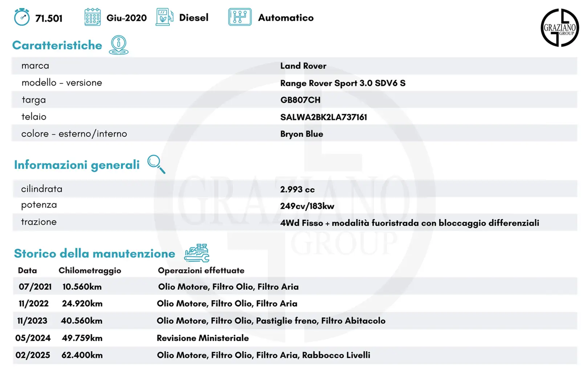Select the Range Rover Sport model text

click(x=343, y=83)
